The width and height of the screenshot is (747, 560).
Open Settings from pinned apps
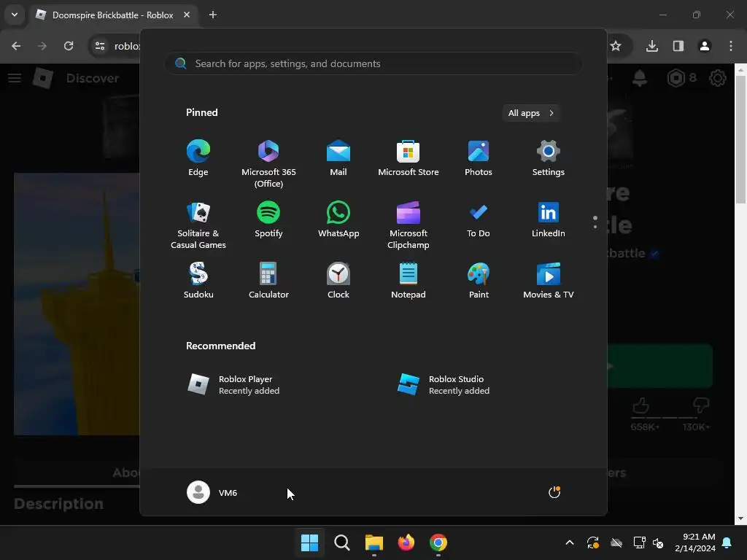(549, 158)
